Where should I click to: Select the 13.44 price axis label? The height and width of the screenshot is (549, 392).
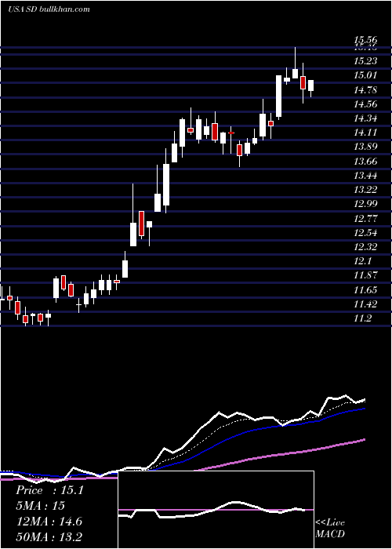point(365,176)
